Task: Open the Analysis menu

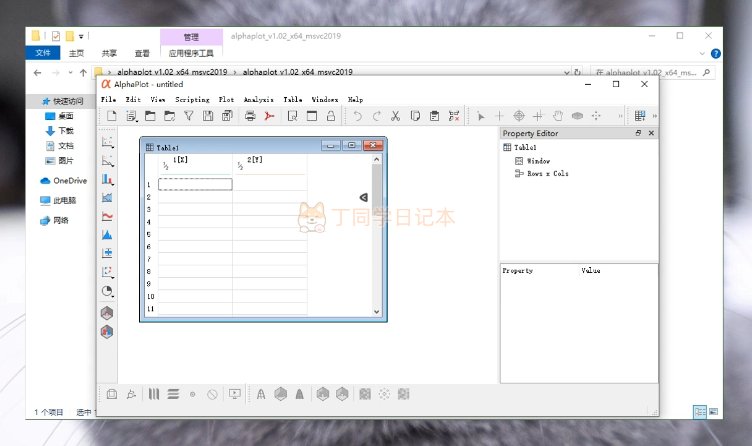Action: coord(258,100)
